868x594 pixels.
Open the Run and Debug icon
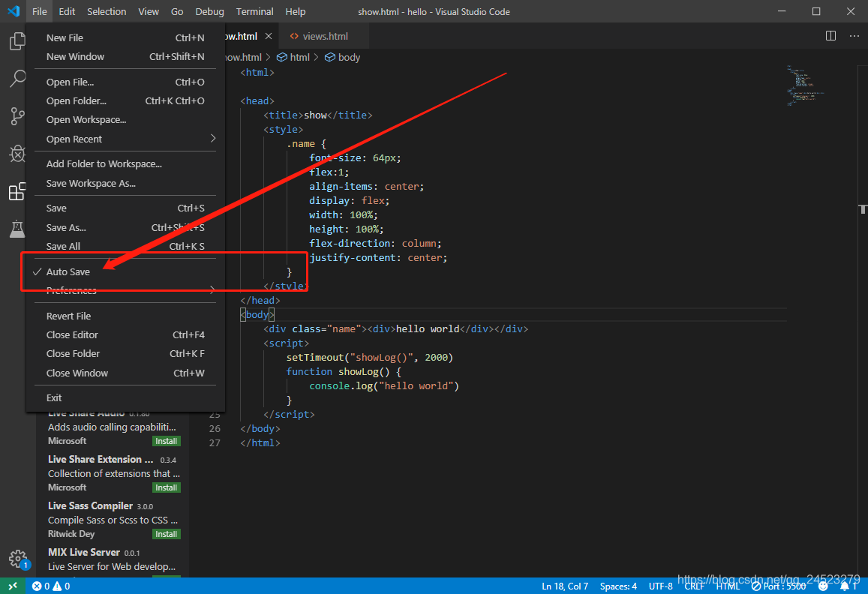(x=17, y=154)
